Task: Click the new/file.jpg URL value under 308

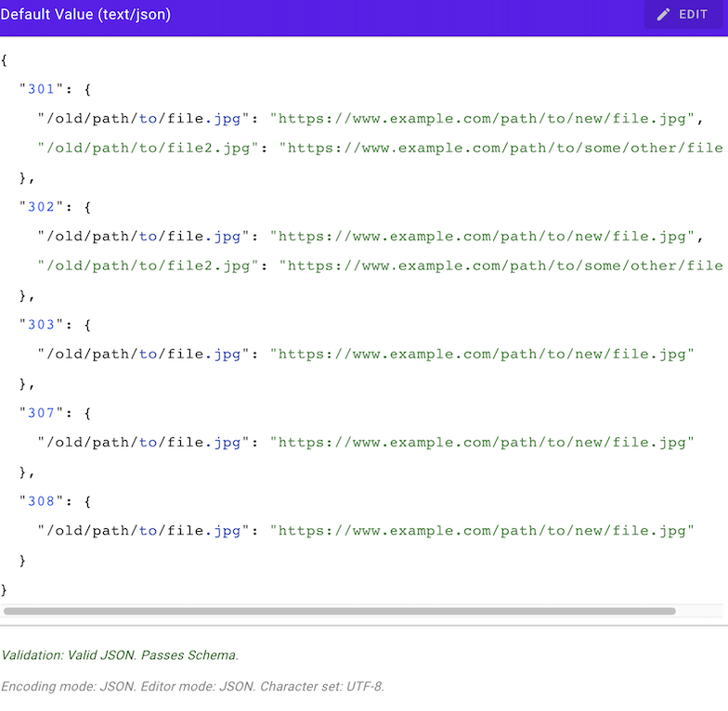Action: 482,531
